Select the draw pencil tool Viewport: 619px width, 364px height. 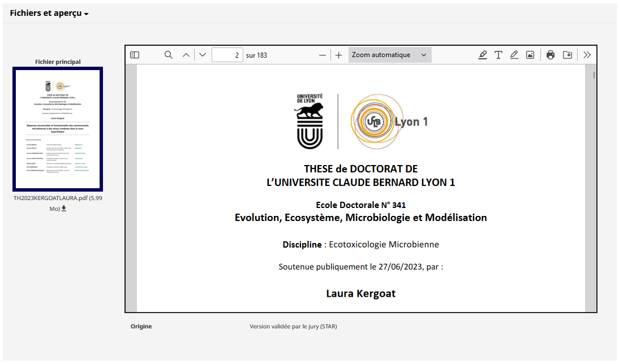click(x=514, y=55)
